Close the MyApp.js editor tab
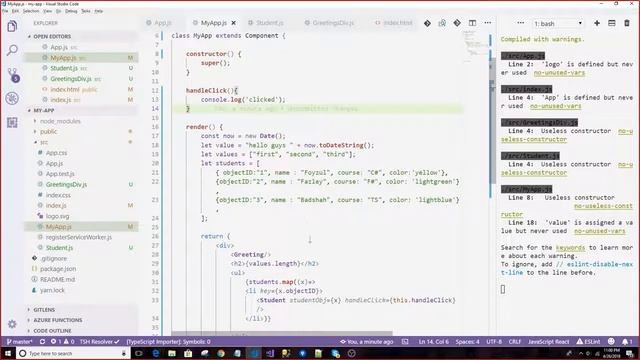Viewport: 640px width, 360px height. coord(233,23)
